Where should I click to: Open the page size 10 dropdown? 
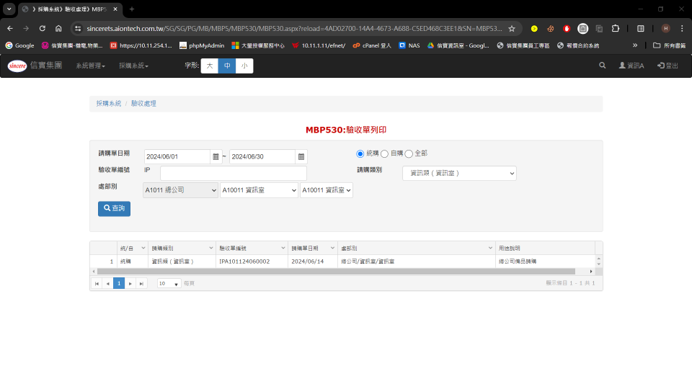point(169,284)
